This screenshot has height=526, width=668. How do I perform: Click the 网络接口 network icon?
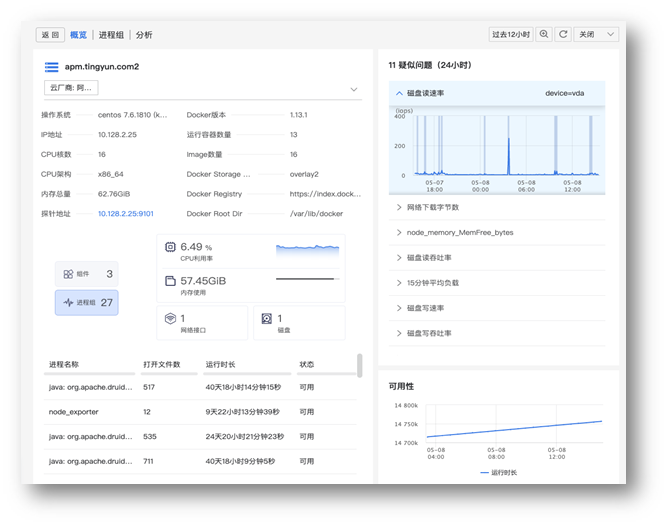click(170, 319)
